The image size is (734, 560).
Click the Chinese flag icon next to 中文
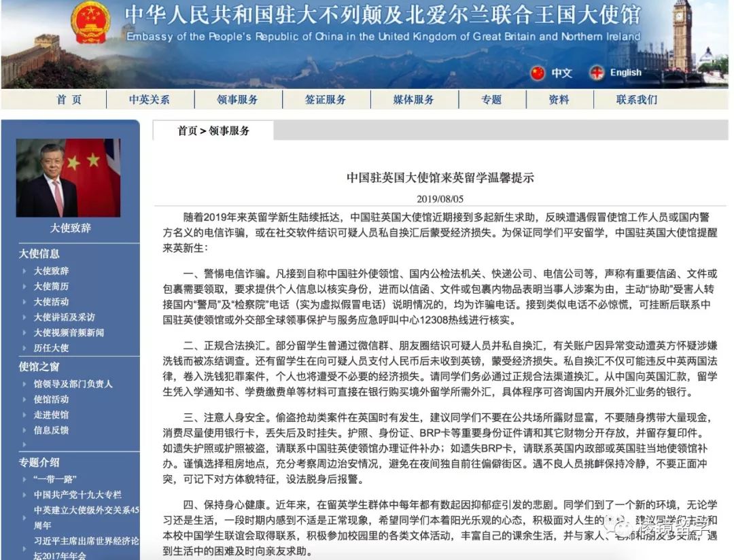[538, 73]
